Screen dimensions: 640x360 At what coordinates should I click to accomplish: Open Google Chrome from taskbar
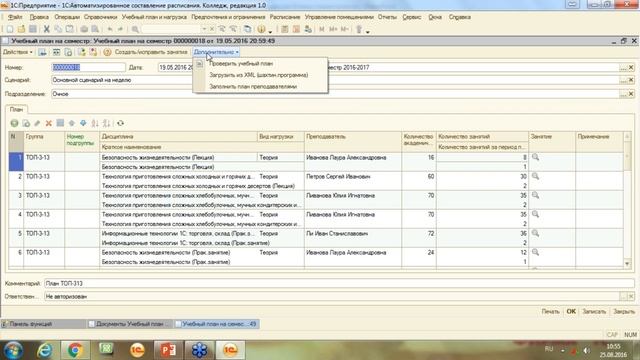pos(75,350)
